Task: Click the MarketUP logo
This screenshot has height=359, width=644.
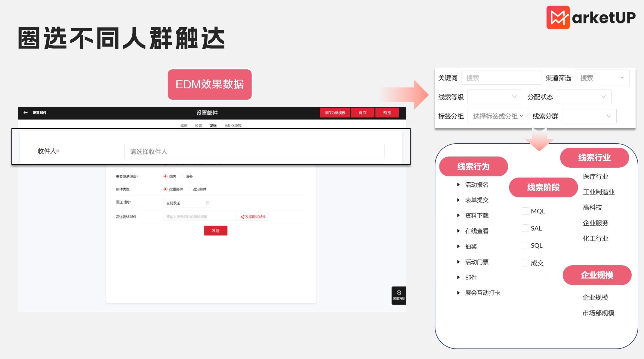Action: 591,17
